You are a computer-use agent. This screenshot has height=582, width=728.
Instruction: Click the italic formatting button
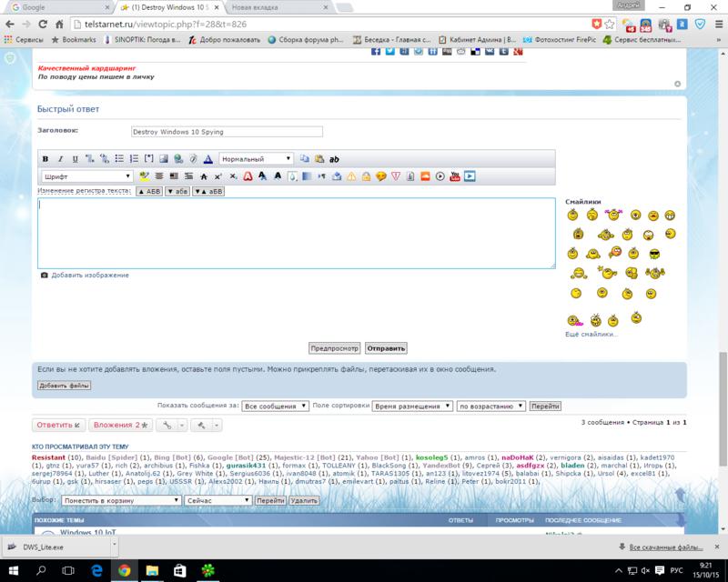[59, 158]
